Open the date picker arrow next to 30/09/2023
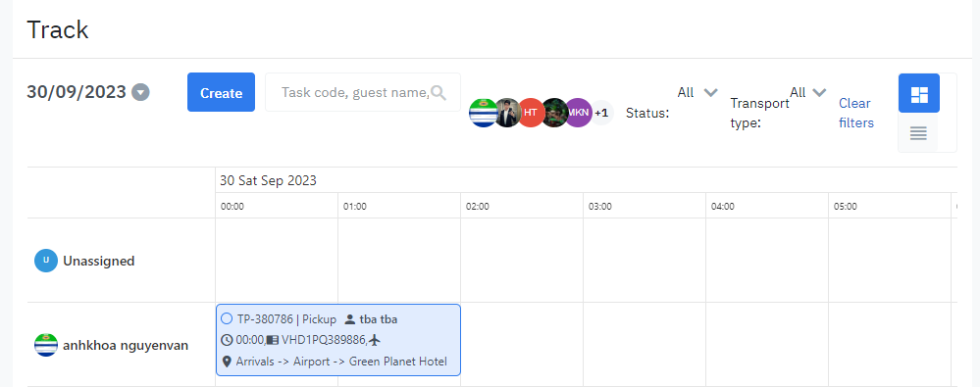Screen dimensions: 980x387 (140, 93)
